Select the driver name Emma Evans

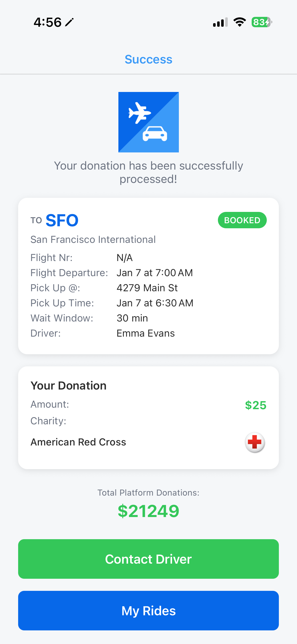coord(146,333)
